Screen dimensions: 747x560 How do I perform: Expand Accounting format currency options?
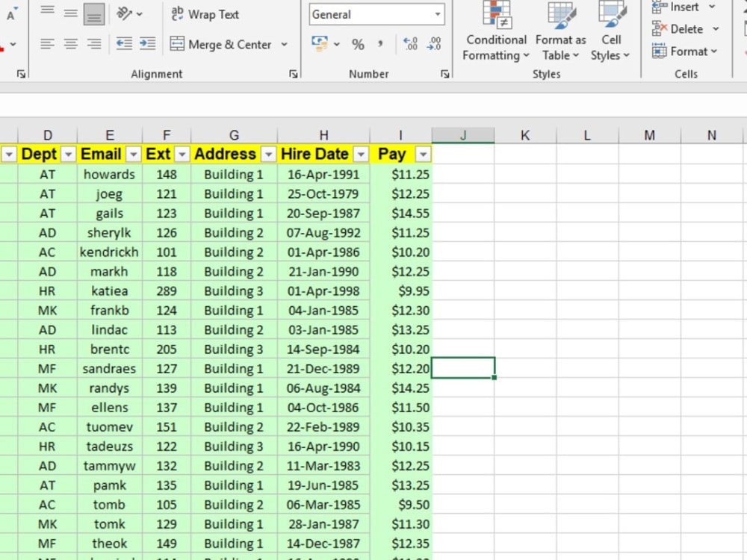pos(336,44)
